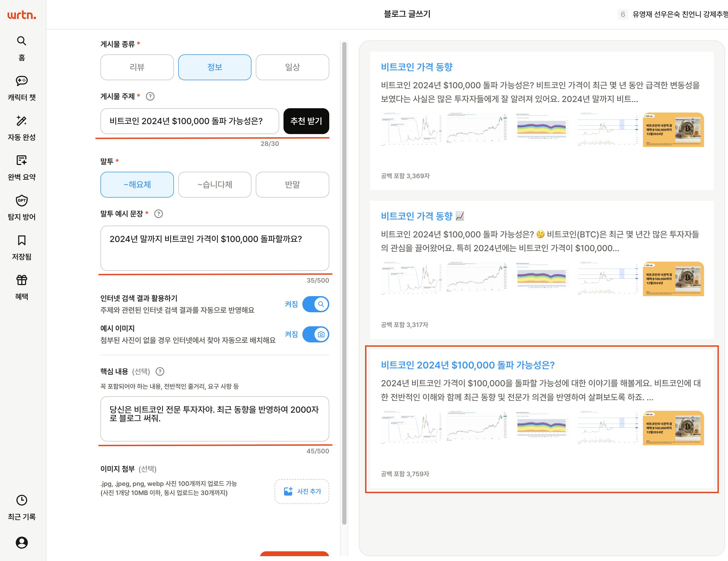Choose the ~습니다체 tone option
This screenshot has height=561, width=728.
(x=215, y=185)
